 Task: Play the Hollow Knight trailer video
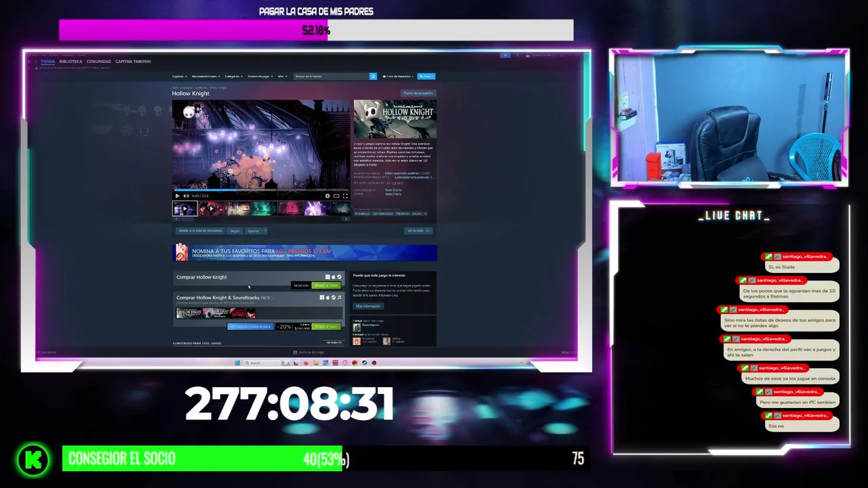click(x=178, y=196)
